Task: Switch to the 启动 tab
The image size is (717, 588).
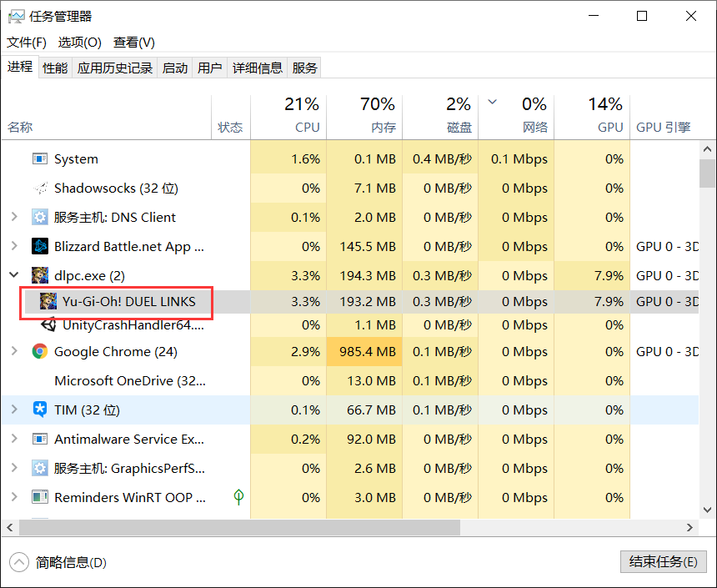Action: pyautogui.click(x=175, y=68)
